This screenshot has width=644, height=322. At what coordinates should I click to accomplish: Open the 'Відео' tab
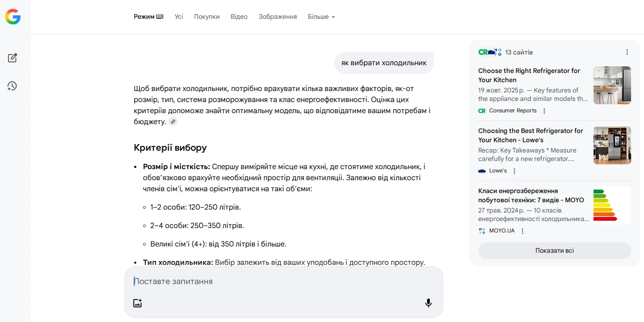239,17
